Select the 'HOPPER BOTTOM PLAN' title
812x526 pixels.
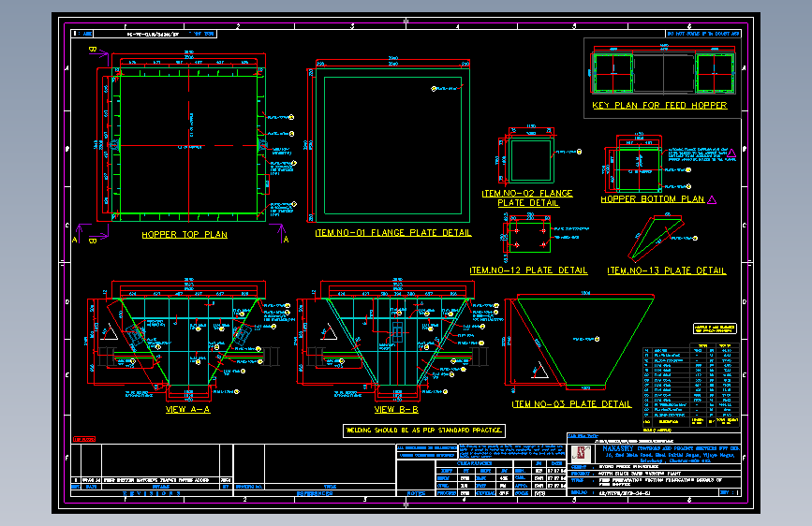(x=653, y=199)
